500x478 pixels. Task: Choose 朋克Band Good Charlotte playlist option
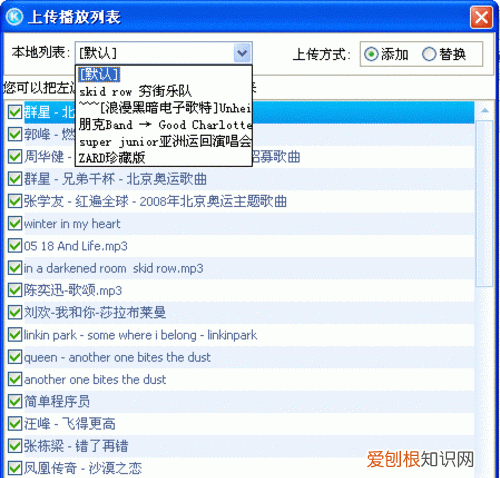(163, 125)
